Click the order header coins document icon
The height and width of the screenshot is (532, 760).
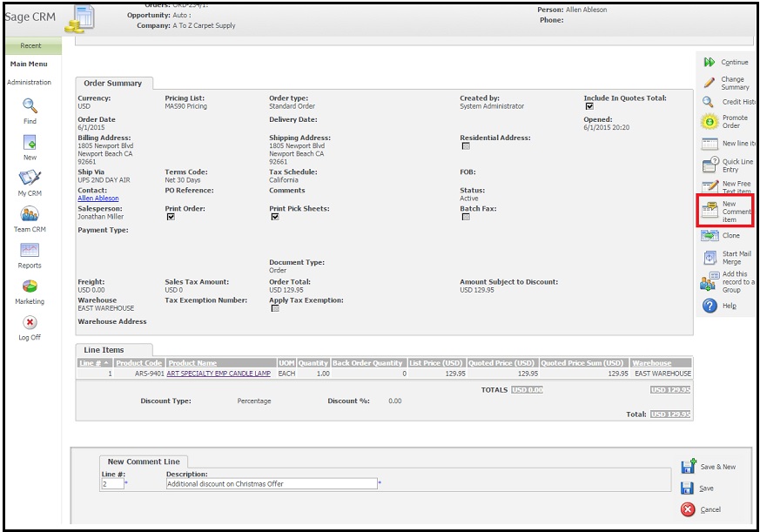click(x=80, y=19)
